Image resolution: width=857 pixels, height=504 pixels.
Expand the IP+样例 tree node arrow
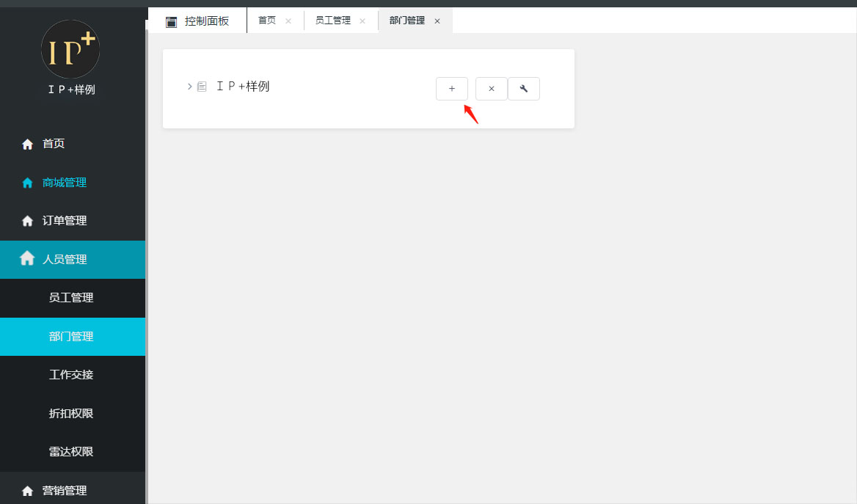point(189,87)
